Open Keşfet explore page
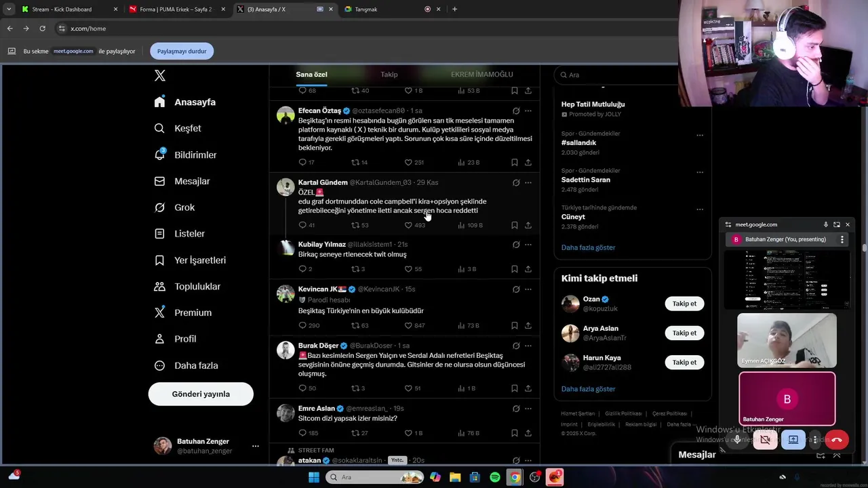The height and width of the screenshot is (488, 868). point(178,128)
